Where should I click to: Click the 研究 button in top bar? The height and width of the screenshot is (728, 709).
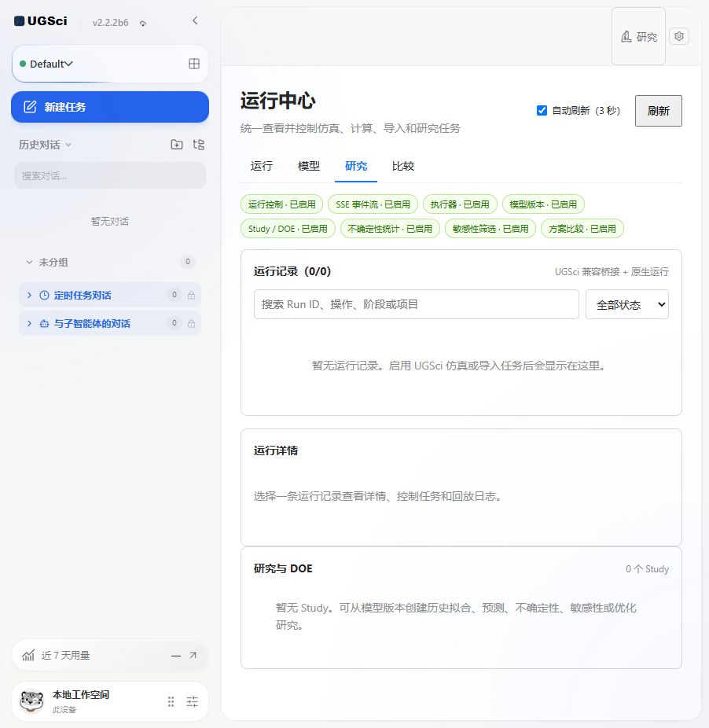pos(639,37)
